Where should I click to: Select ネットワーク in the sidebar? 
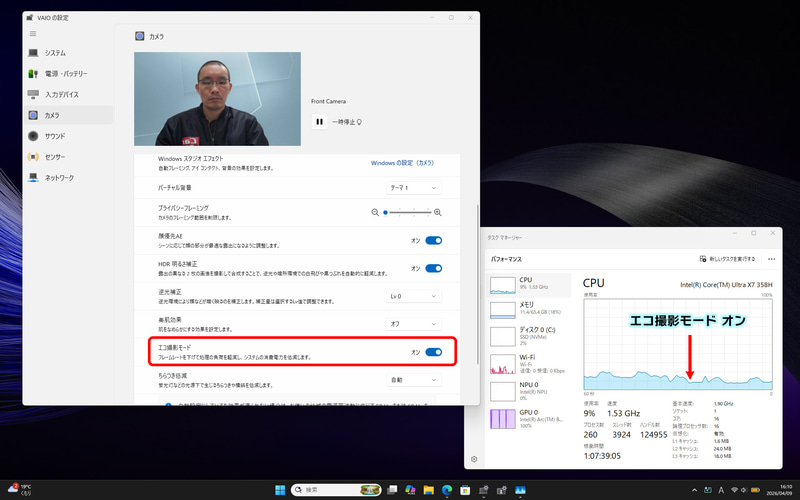(68, 178)
